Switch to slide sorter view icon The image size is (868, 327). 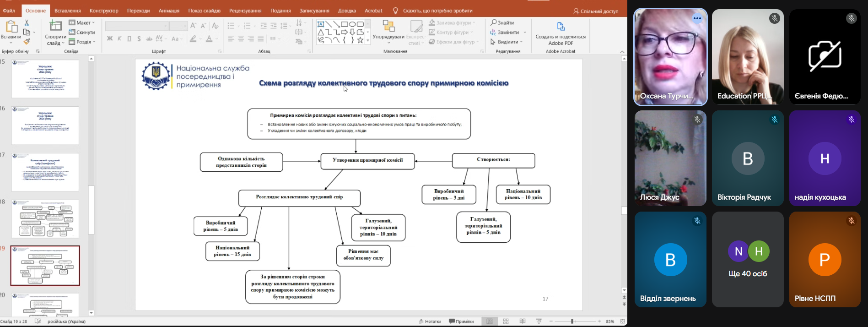point(506,322)
